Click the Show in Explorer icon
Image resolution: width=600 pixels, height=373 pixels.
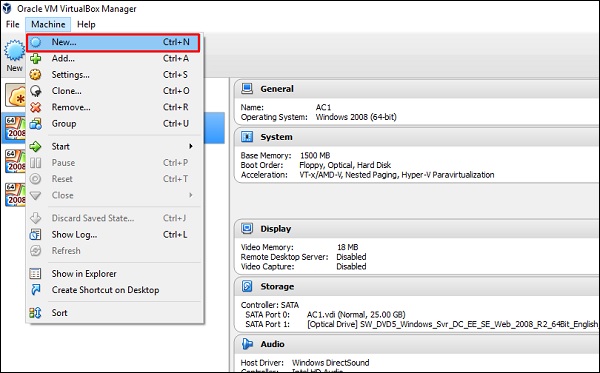pos(36,274)
